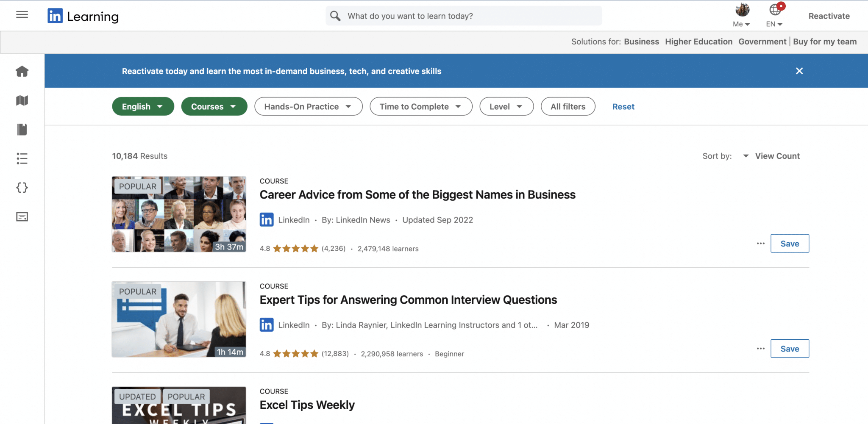The image size is (868, 424).
Task: Click the search magnifier icon
Action: point(335,16)
